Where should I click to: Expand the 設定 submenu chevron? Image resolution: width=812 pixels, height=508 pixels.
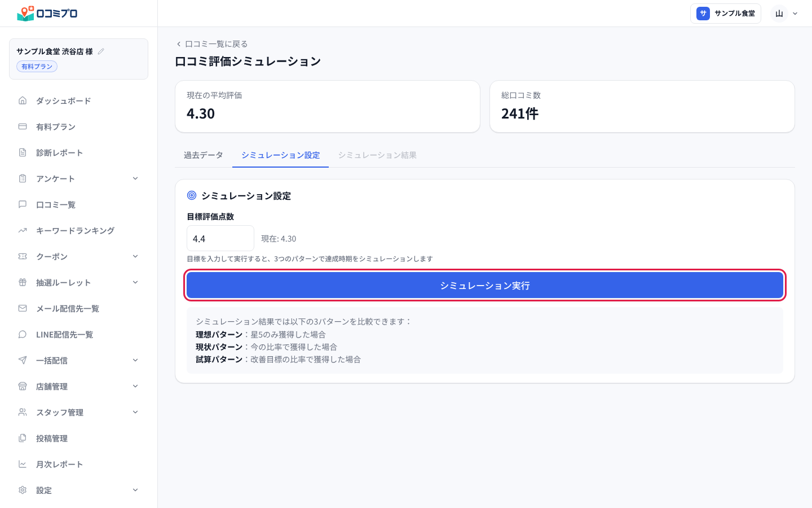click(x=135, y=490)
